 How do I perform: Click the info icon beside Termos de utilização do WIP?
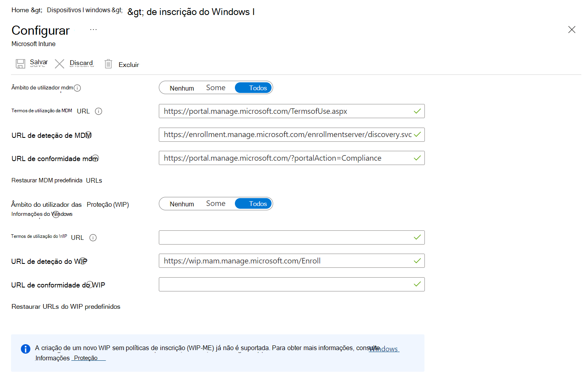point(93,237)
